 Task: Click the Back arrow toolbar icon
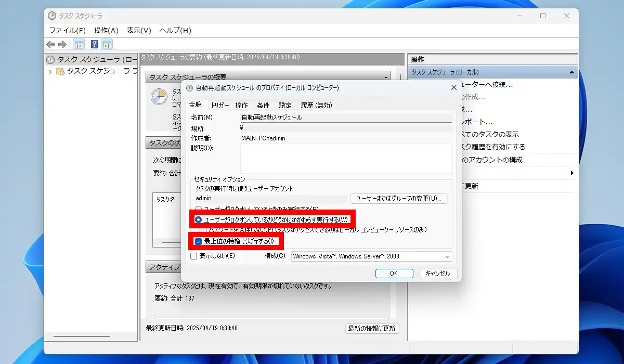coord(50,44)
